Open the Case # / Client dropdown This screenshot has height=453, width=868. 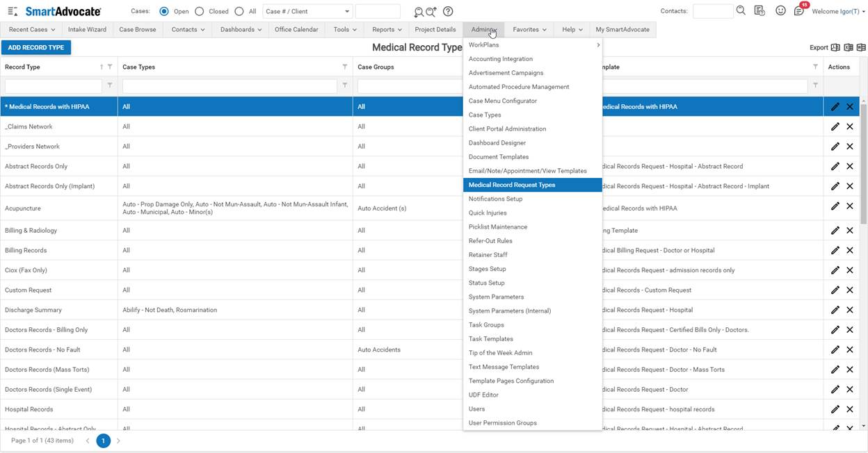point(308,11)
